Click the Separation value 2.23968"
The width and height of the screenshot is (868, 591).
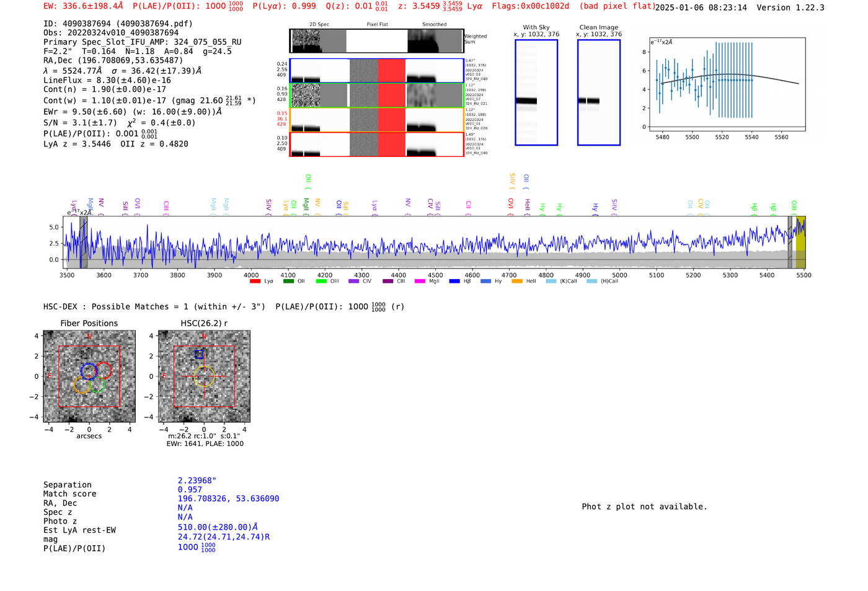click(x=197, y=481)
